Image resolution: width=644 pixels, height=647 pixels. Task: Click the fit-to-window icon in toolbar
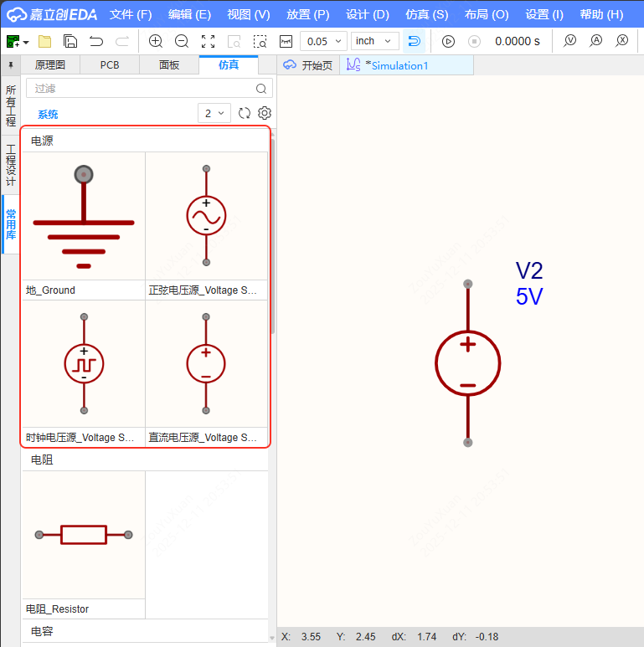(x=209, y=41)
